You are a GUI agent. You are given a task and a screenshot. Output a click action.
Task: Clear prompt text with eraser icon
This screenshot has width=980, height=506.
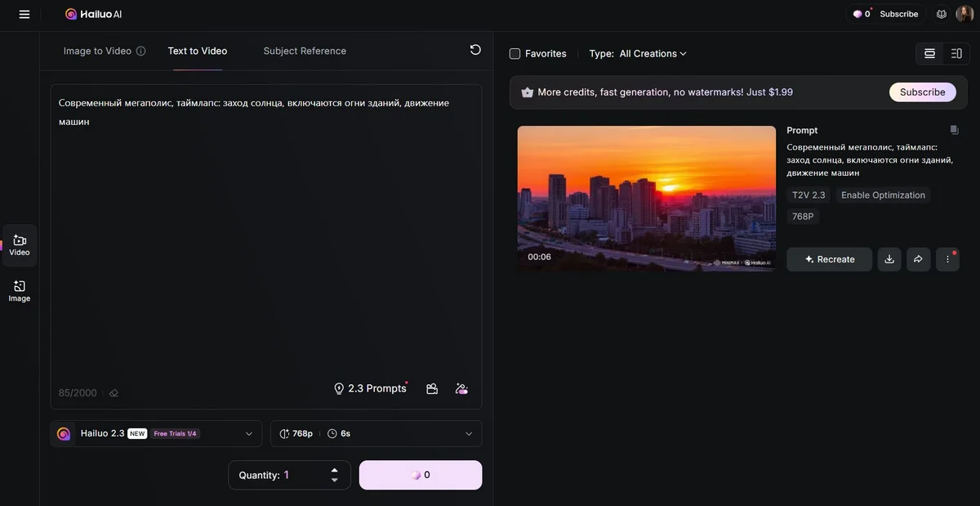click(x=114, y=393)
